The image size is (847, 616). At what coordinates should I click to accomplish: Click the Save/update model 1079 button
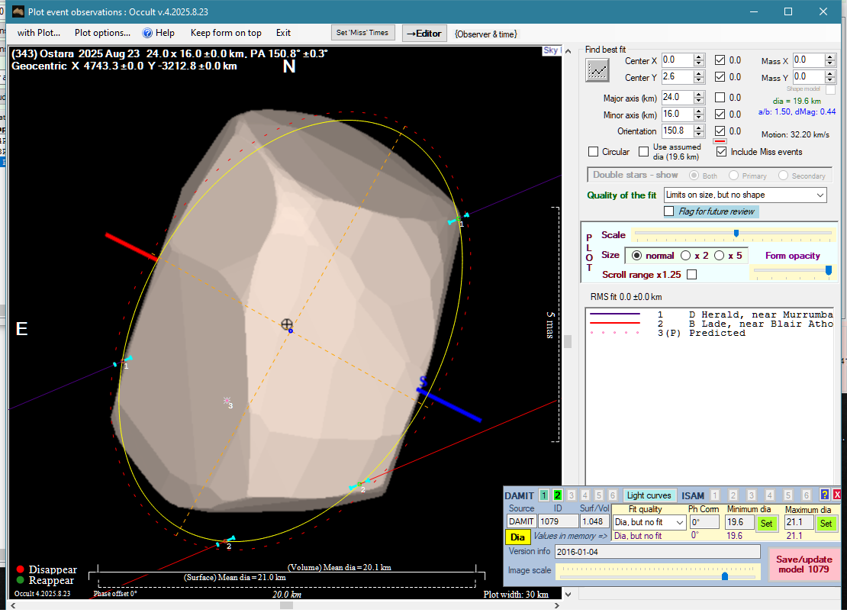(804, 564)
